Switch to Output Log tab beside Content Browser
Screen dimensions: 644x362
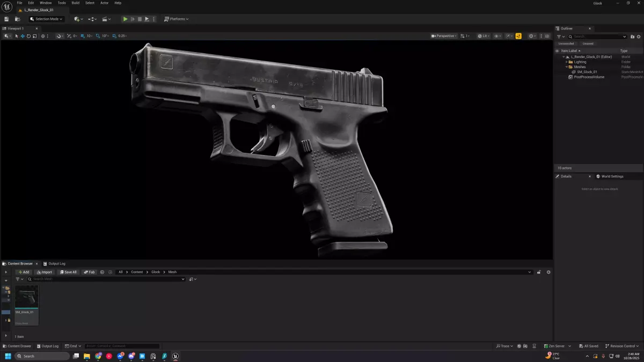pos(54,263)
